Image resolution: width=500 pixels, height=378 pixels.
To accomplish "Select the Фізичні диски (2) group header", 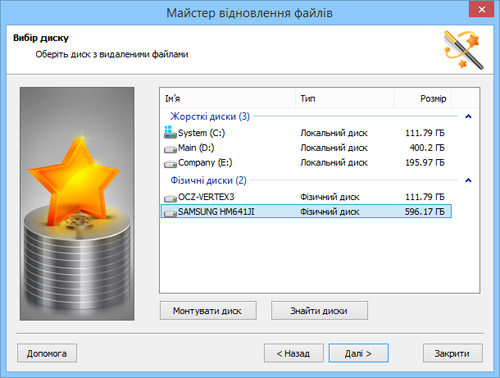I will coord(208,180).
